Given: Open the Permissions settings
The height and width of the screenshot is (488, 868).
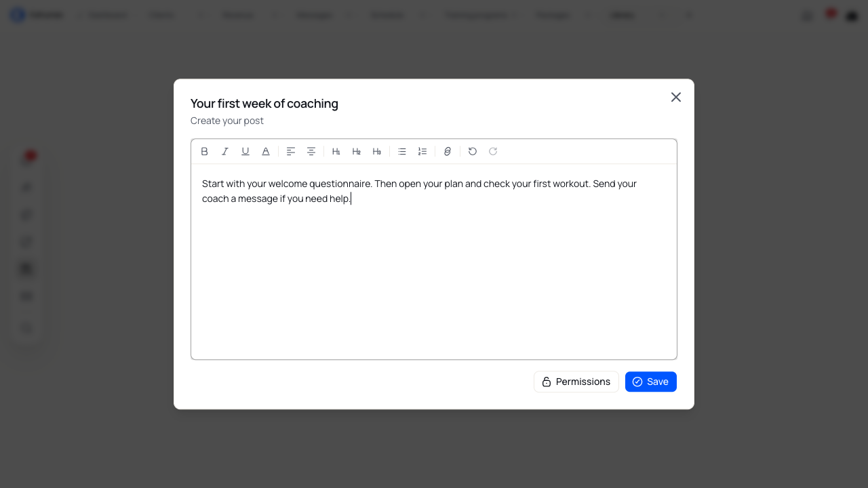Looking at the screenshot, I should pos(576,382).
